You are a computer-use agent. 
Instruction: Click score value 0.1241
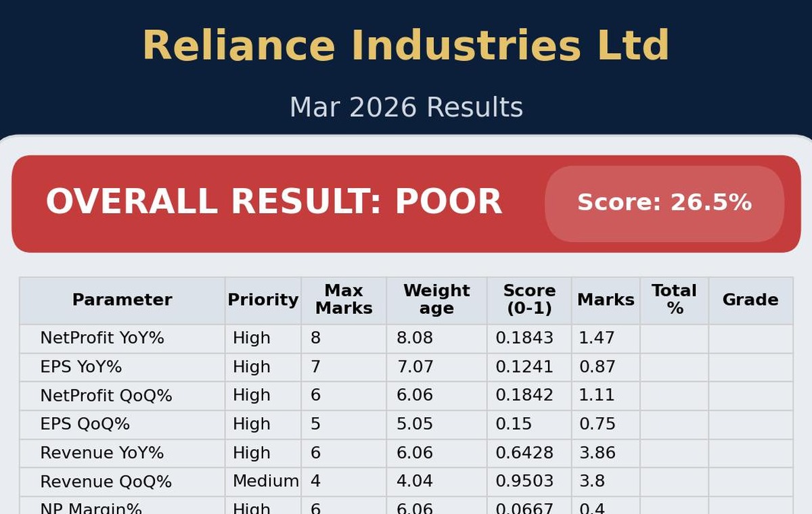pyautogui.click(x=524, y=367)
